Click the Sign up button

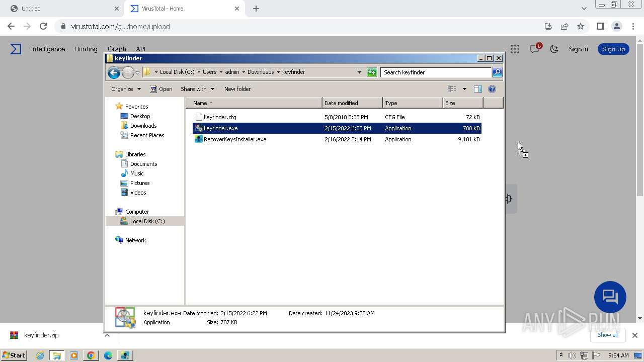(x=613, y=49)
